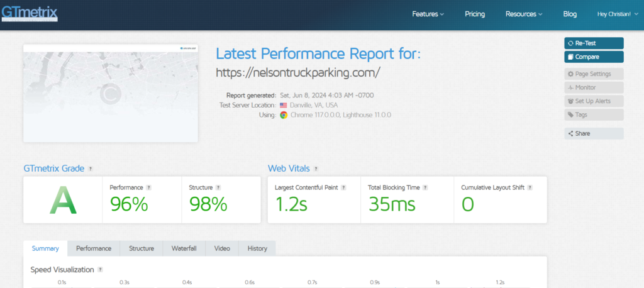Click the Web Vitals help icon
The image size is (644, 288).
316,169
